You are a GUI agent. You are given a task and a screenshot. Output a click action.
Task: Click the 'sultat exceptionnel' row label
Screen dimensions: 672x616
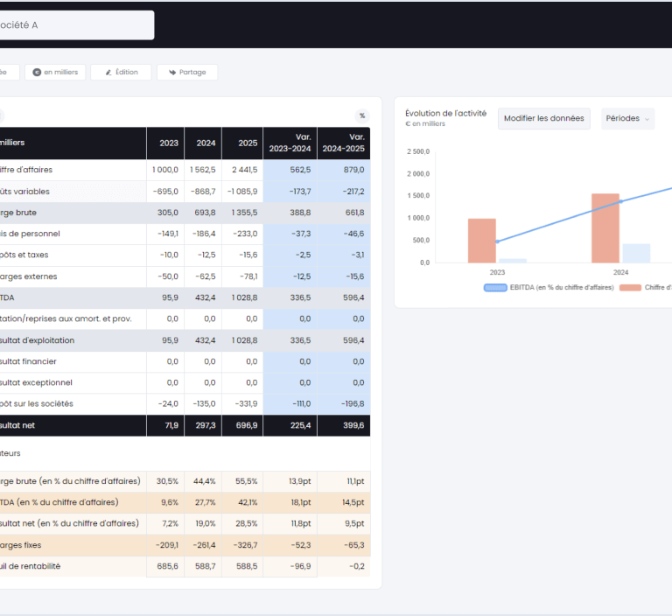tap(36, 382)
